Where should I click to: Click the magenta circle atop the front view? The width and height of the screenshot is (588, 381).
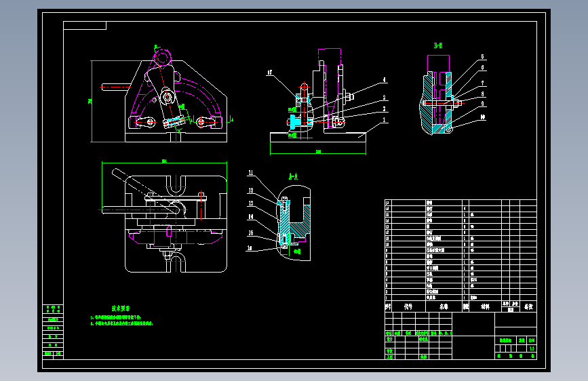click(162, 58)
